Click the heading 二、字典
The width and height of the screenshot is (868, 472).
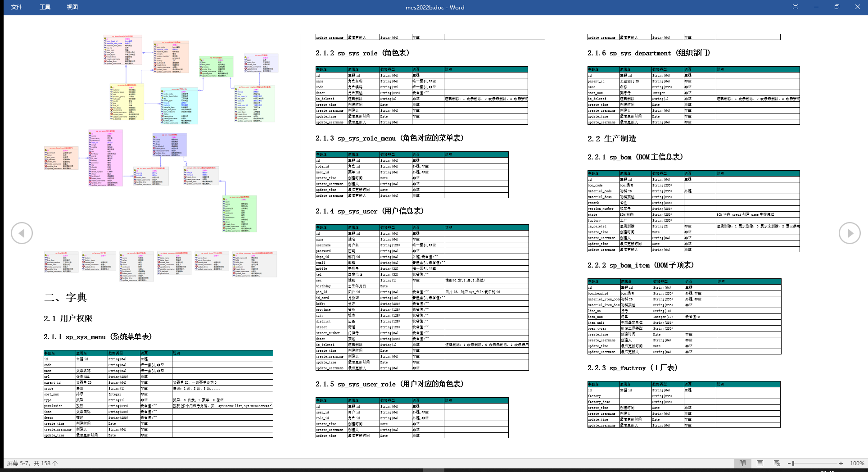click(x=65, y=297)
